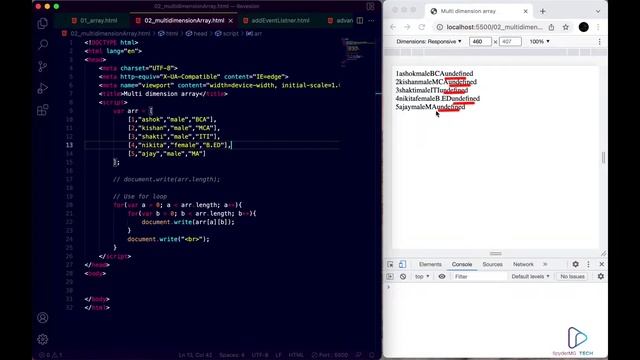
Task: Open the 100% zoom dropdown
Action: (x=540, y=42)
